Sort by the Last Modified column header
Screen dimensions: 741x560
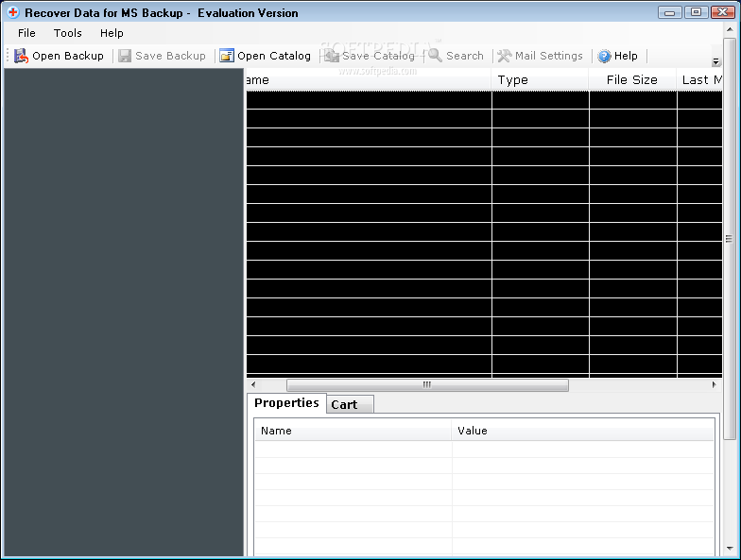pyautogui.click(x=699, y=79)
